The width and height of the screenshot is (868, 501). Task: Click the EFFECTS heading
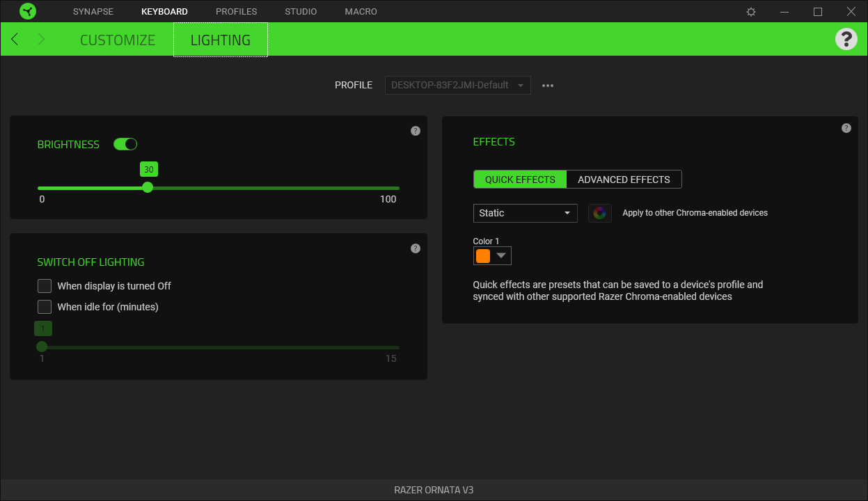click(494, 142)
